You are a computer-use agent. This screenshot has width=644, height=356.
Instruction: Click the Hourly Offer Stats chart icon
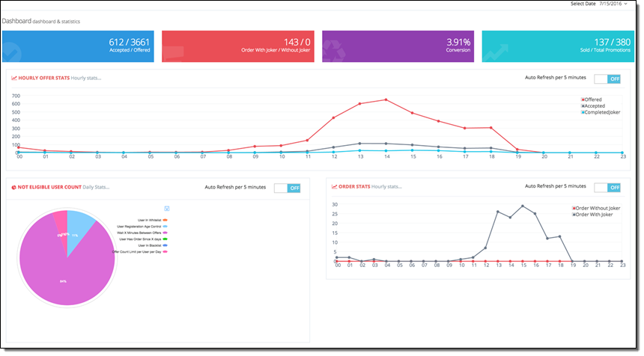coord(14,78)
